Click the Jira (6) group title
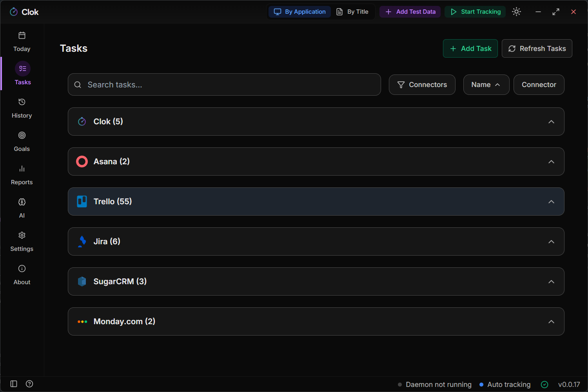588x392 pixels. pyautogui.click(x=107, y=241)
